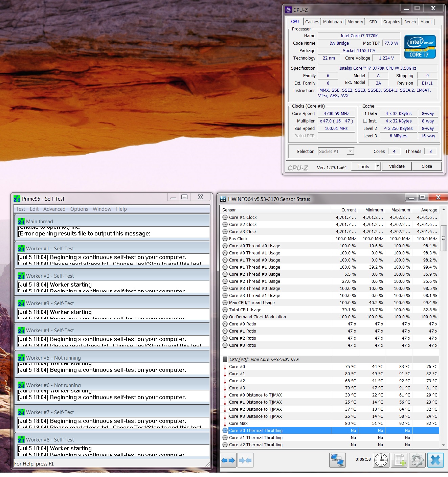448x477 pixels.
Task: Click the Prime95 icon on Main thread window
Action: (x=21, y=221)
